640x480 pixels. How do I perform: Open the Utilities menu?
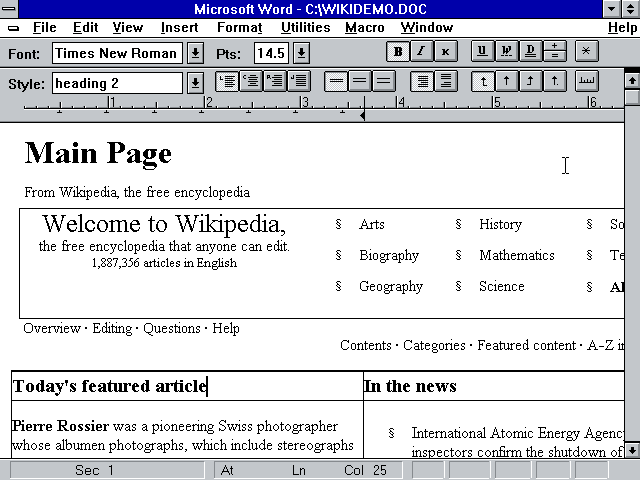[x=305, y=27]
